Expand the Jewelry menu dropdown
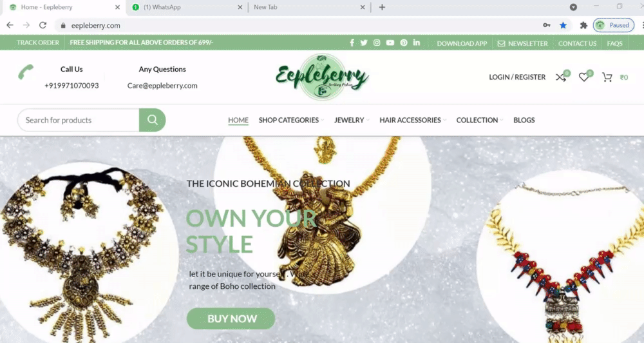The image size is (644, 343). click(x=352, y=120)
